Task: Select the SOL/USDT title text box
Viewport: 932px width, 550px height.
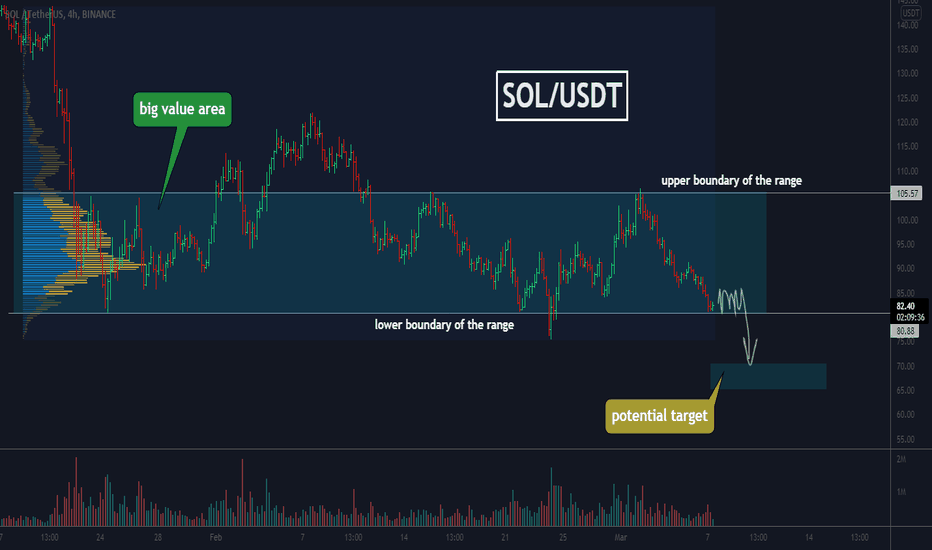Action: [562, 96]
